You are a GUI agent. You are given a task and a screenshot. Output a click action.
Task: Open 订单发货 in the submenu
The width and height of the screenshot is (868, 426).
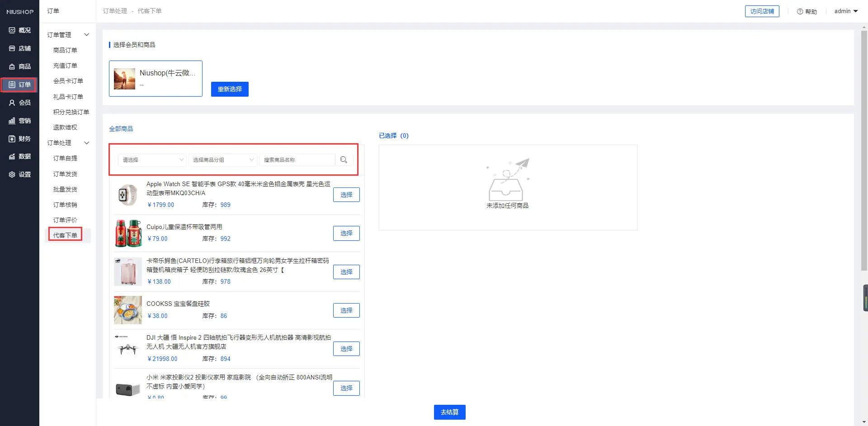click(65, 174)
